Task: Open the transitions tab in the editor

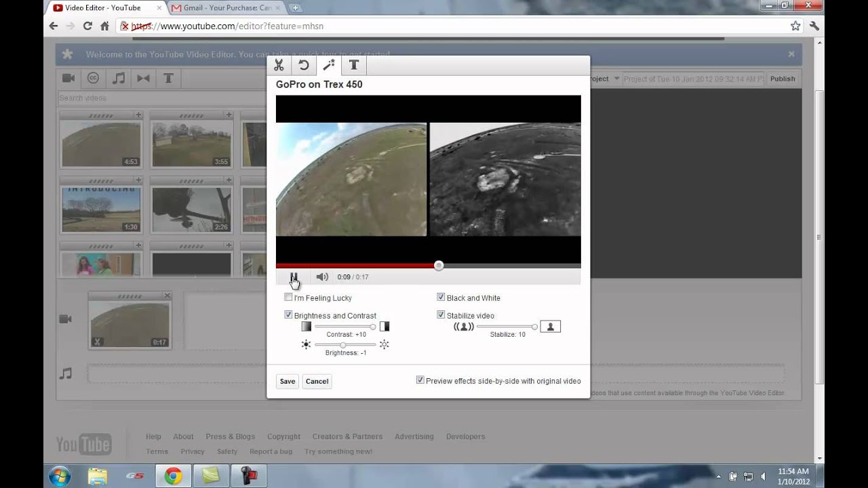Action: click(143, 78)
